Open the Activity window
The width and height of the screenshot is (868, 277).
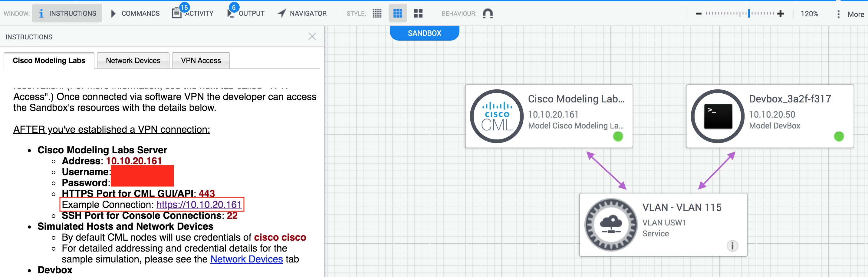[193, 14]
